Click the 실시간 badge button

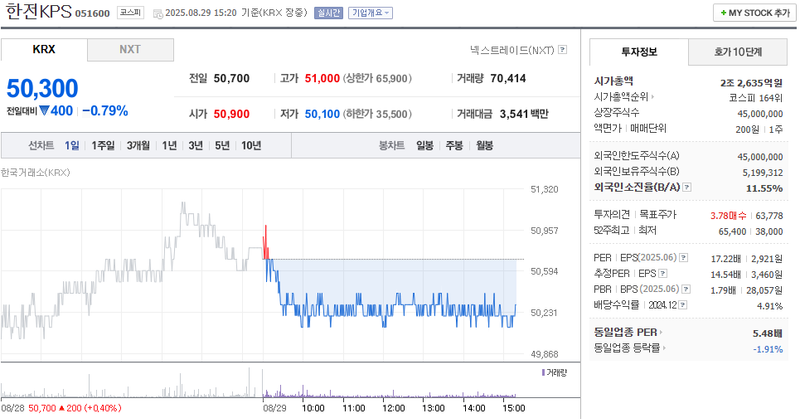coord(329,13)
